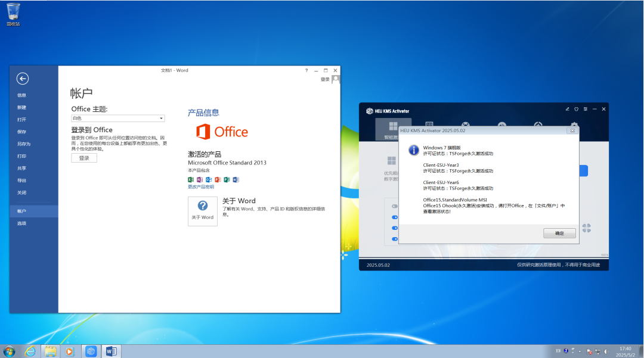Click the volume icon in the system tray

pos(606,351)
